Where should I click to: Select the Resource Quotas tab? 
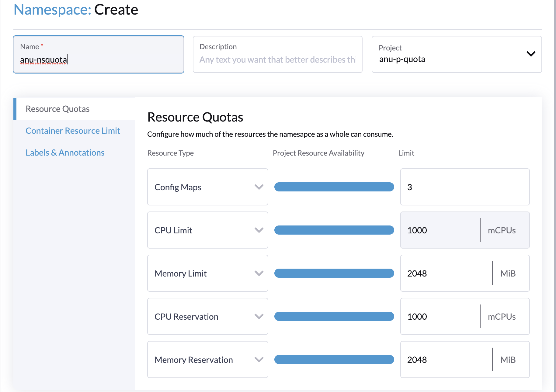pyautogui.click(x=57, y=108)
